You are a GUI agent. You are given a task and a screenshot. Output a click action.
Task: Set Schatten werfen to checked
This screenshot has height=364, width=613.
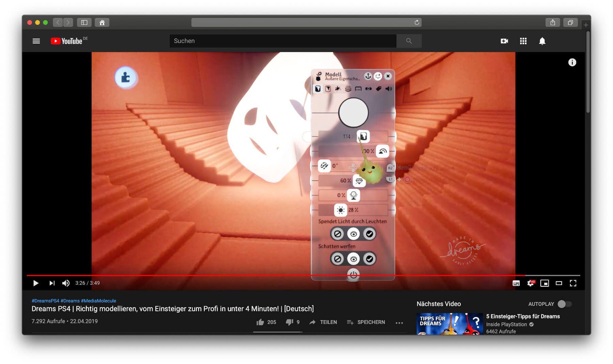[x=369, y=259]
